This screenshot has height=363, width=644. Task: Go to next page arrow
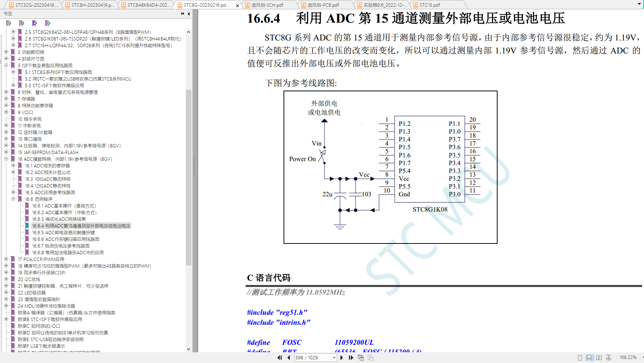(x=342, y=358)
